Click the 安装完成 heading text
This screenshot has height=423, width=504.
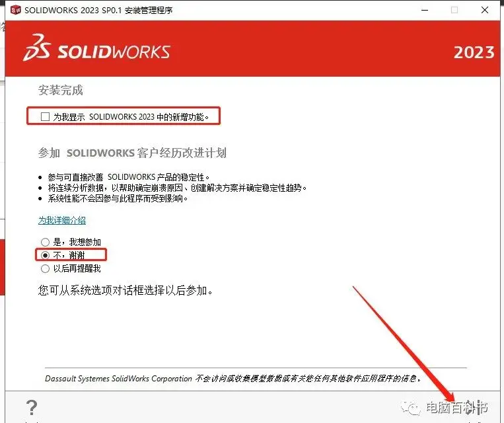[60, 90]
